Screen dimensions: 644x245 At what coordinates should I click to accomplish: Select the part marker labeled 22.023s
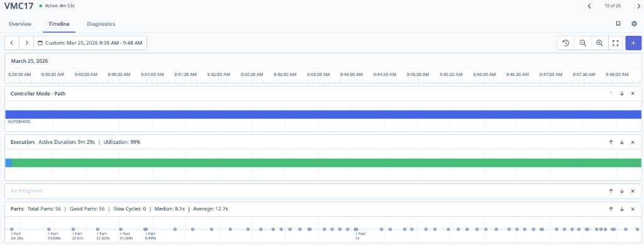(97, 229)
